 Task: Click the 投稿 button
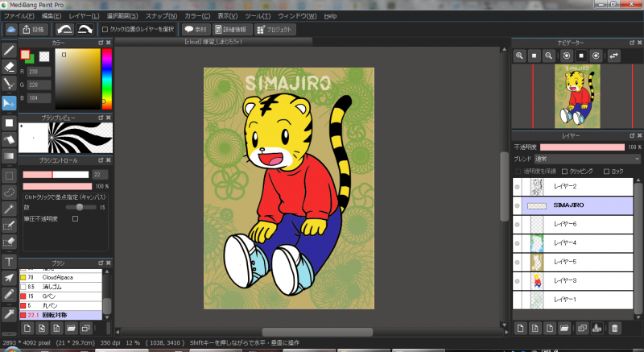pos(34,30)
